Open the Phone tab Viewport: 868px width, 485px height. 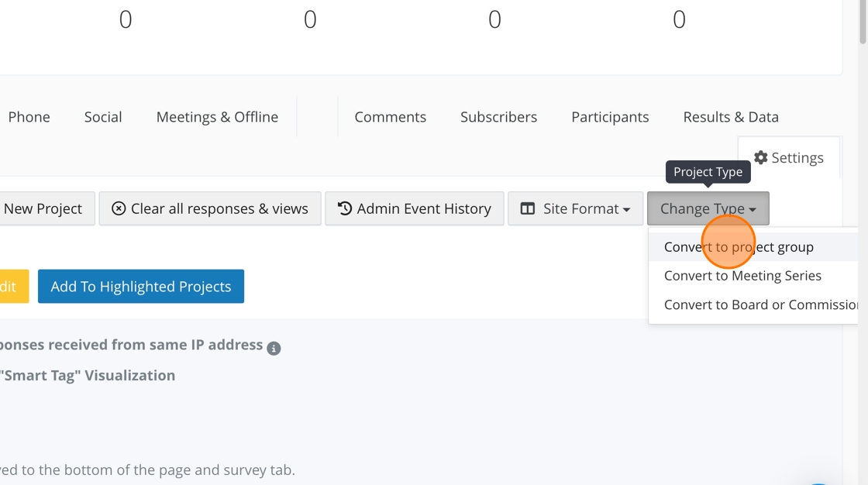pyautogui.click(x=29, y=117)
